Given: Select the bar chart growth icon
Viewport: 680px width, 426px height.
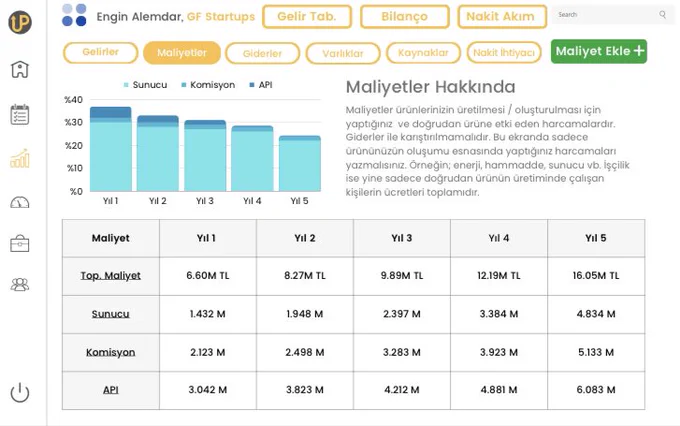Looking at the screenshot, I should tap(20, 158).
